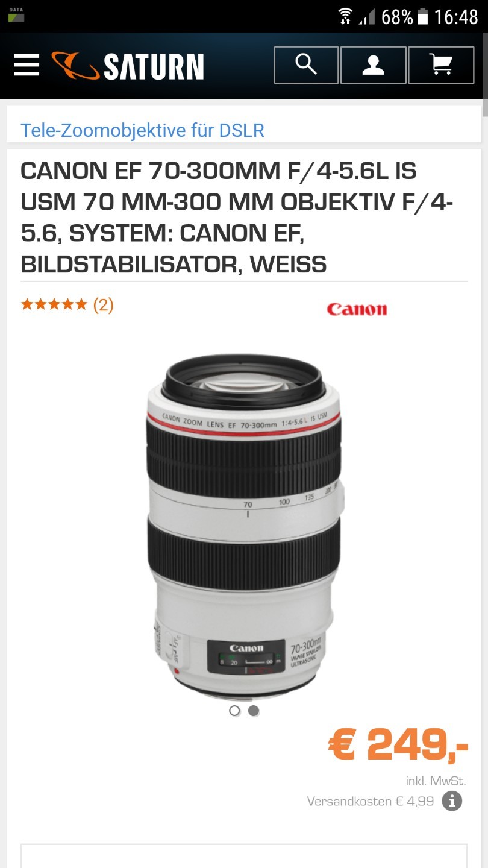Open the user account icon

373,65
